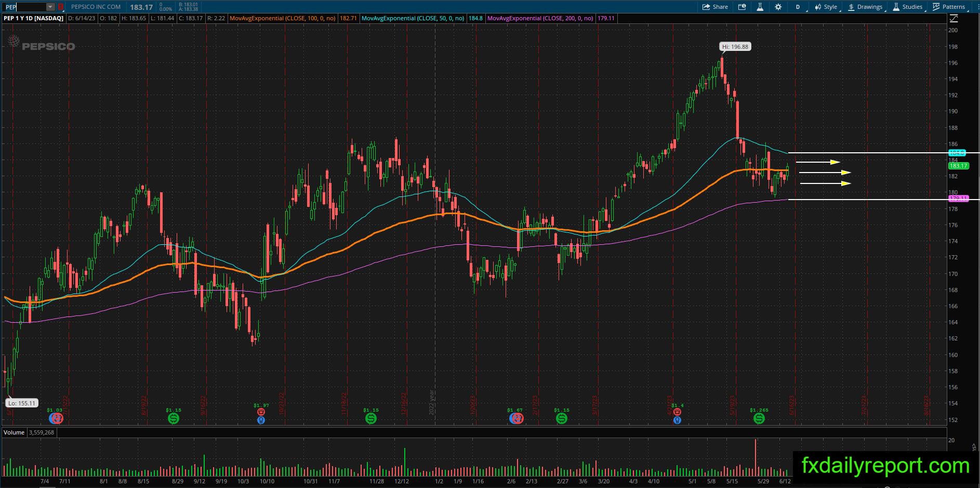
Task: Click the 6/12 date on the time axis
Action: point(785,482)
